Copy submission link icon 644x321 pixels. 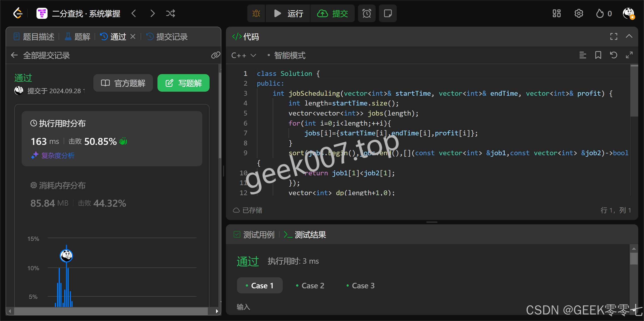tap(215, 55)
